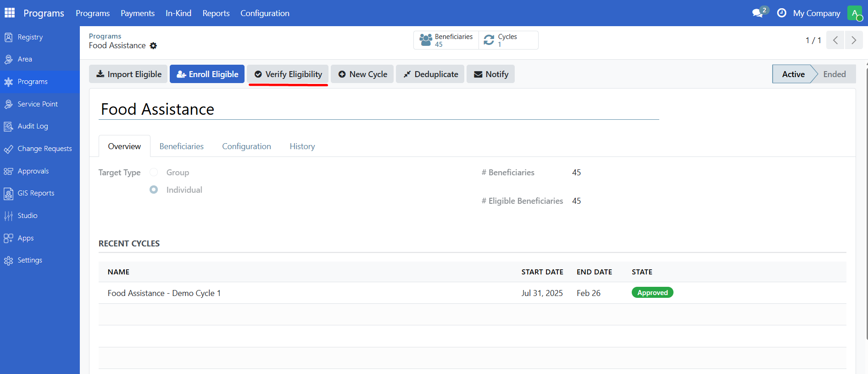This screenshot has width=868, height=374.
Task: Switch to the History tab
Action: point(302,146)
